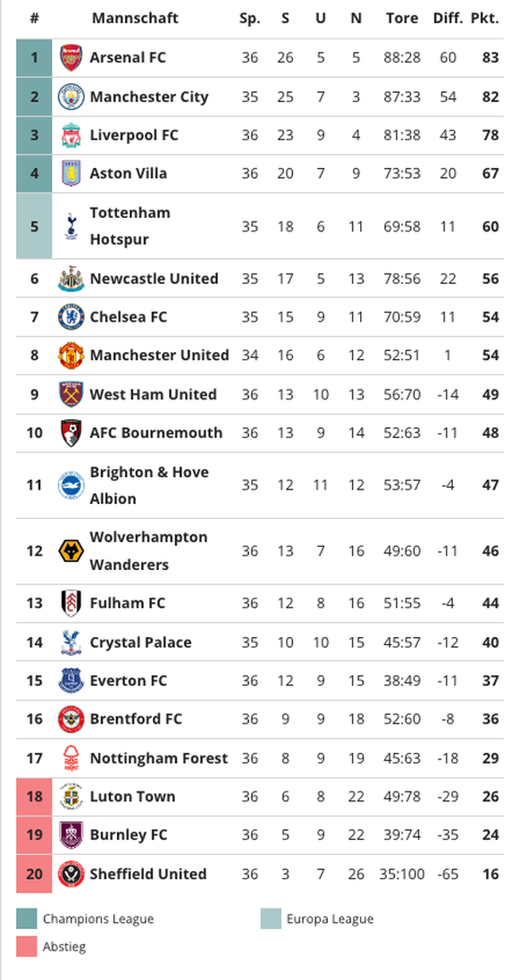Viewport: 520px width, 980px height.
Task: Click the Champions League legend color swatch
Action: pyautogui.click(x=27, y=918)
